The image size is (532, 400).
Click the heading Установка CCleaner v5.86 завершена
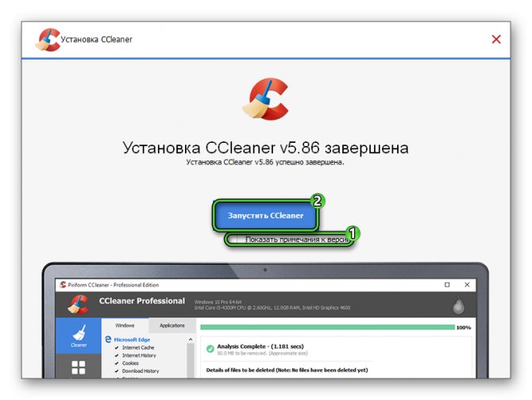(x=265, y=148)
